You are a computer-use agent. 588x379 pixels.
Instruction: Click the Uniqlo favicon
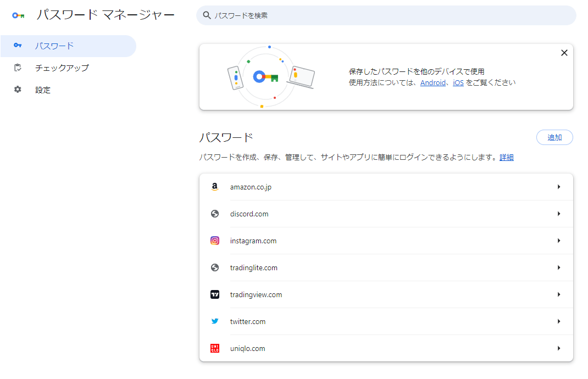click(215, 348)
